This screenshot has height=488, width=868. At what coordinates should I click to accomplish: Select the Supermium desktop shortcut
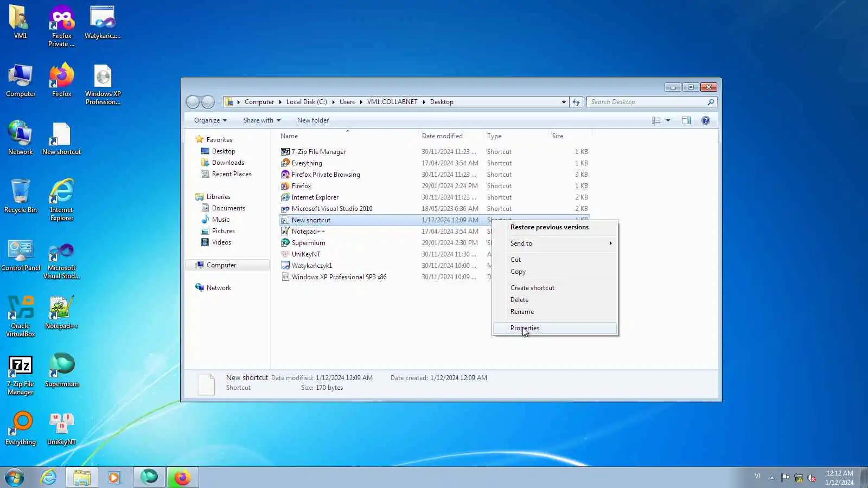[x=61, y=370]
